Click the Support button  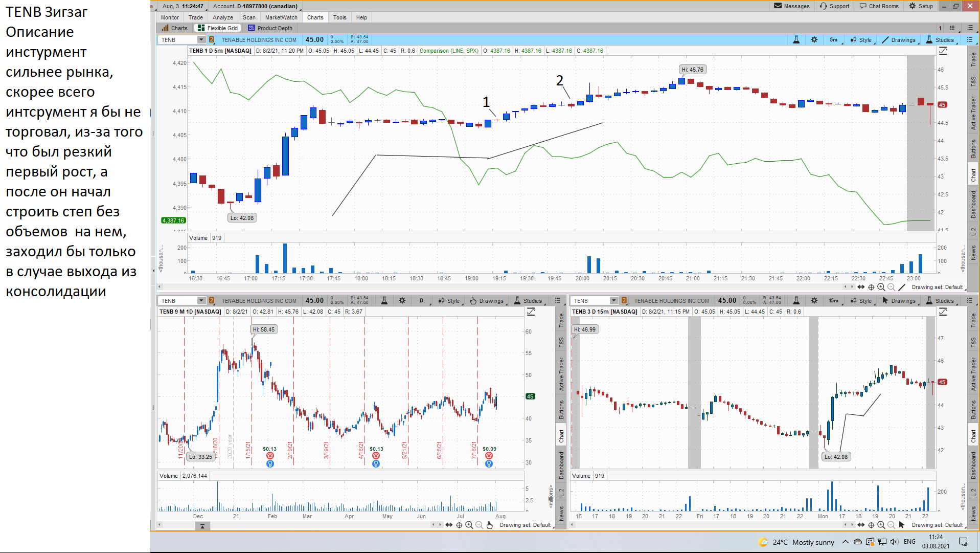(x=834, y=6)
